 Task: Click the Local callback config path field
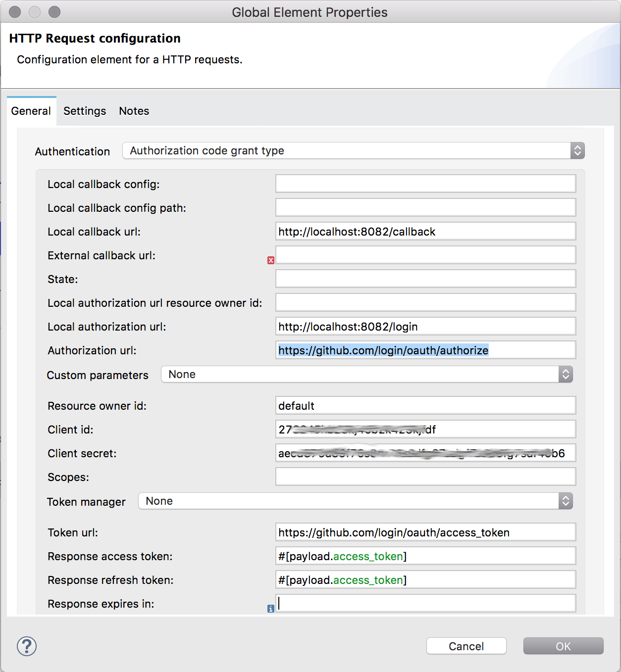click(426, 207)
